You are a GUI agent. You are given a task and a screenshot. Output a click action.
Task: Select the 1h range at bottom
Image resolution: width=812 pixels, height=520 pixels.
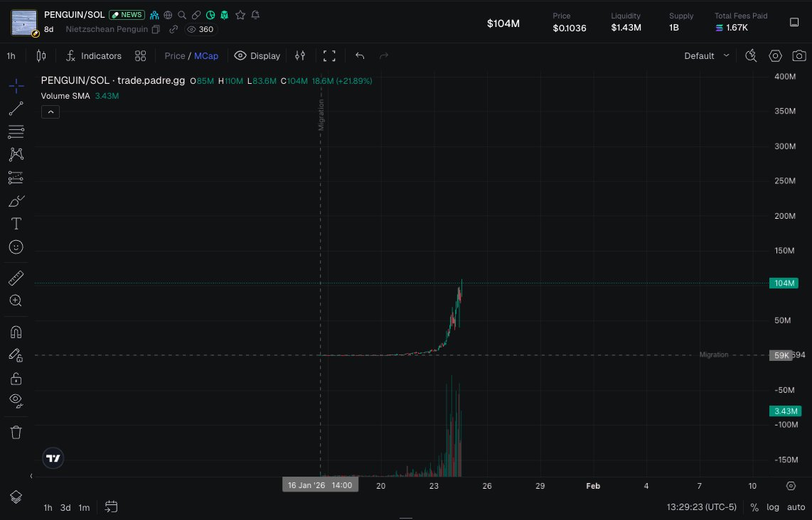pyautogui.click(x=48, y=508)
